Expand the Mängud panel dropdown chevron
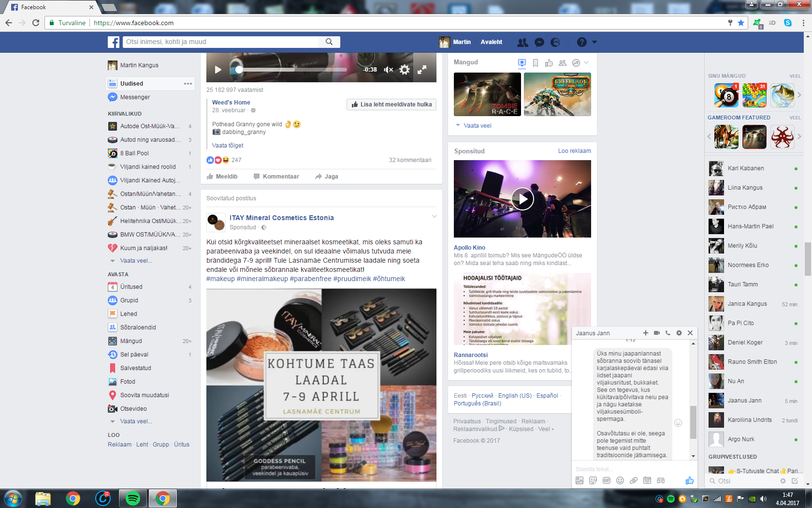The image size is (812, 508). (x=587, y=62)
